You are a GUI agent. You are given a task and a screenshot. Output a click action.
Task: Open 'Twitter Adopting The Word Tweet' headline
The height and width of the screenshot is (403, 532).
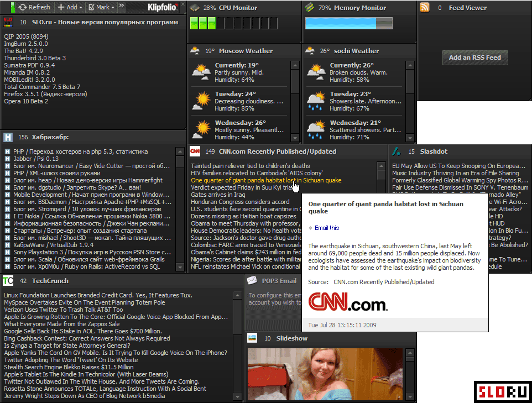tap(71, 360)
